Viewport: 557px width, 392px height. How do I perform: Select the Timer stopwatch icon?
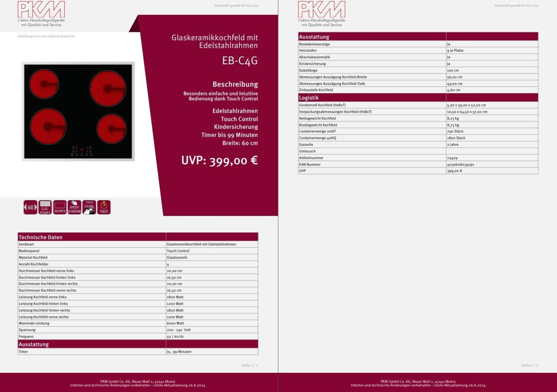[104, 207]
